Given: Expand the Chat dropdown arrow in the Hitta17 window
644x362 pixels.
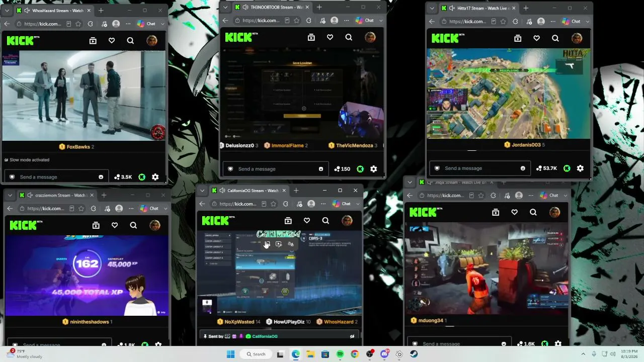Looking at the screenshot, I should tap(588, 22).
